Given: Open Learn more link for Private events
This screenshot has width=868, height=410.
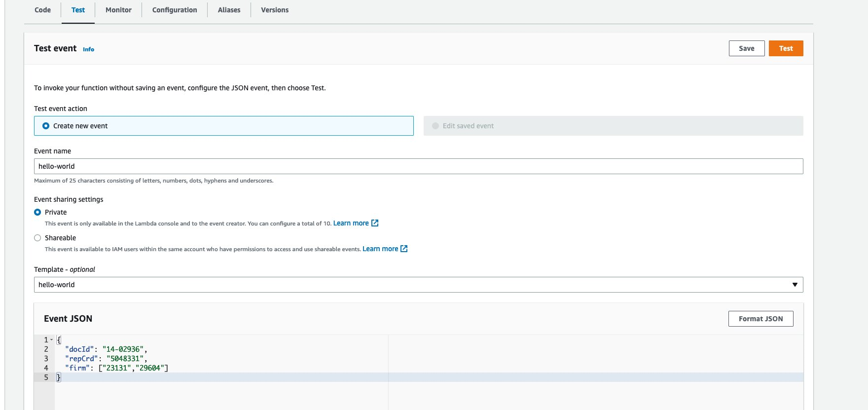Looking at the screenshot, I should click(x=351, y=223).
